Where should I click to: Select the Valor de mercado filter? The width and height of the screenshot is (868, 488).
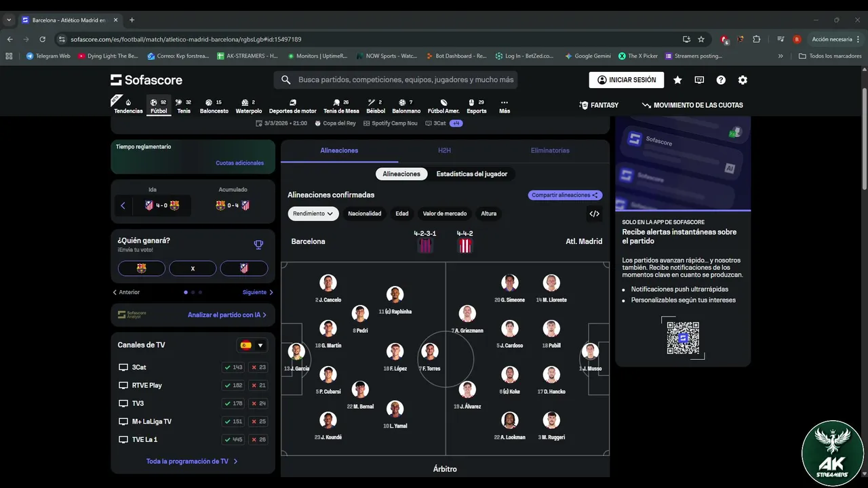445,213
